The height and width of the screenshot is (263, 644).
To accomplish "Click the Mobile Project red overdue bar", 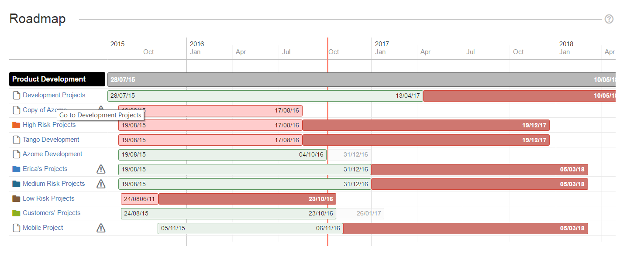I will pos(465,229).
